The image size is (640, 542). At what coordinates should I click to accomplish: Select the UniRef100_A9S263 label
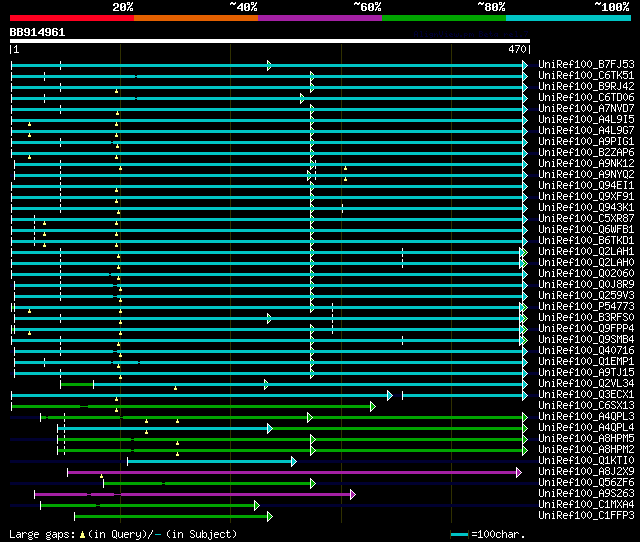tap(586, 494)
